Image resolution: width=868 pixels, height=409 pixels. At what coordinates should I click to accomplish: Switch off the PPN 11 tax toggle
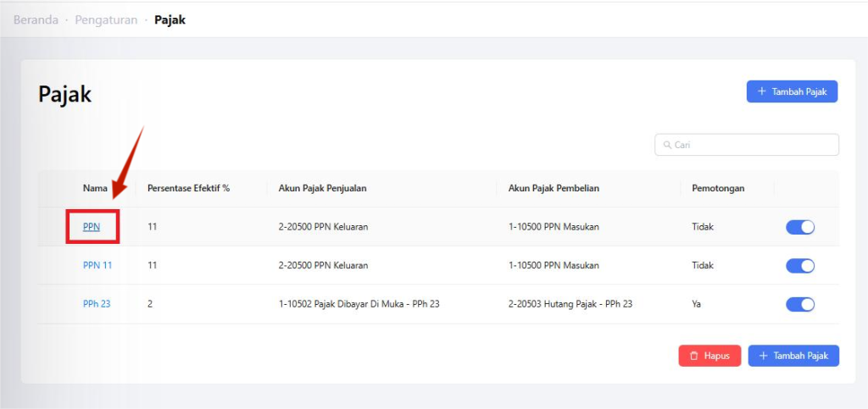(x=800, y=266)
